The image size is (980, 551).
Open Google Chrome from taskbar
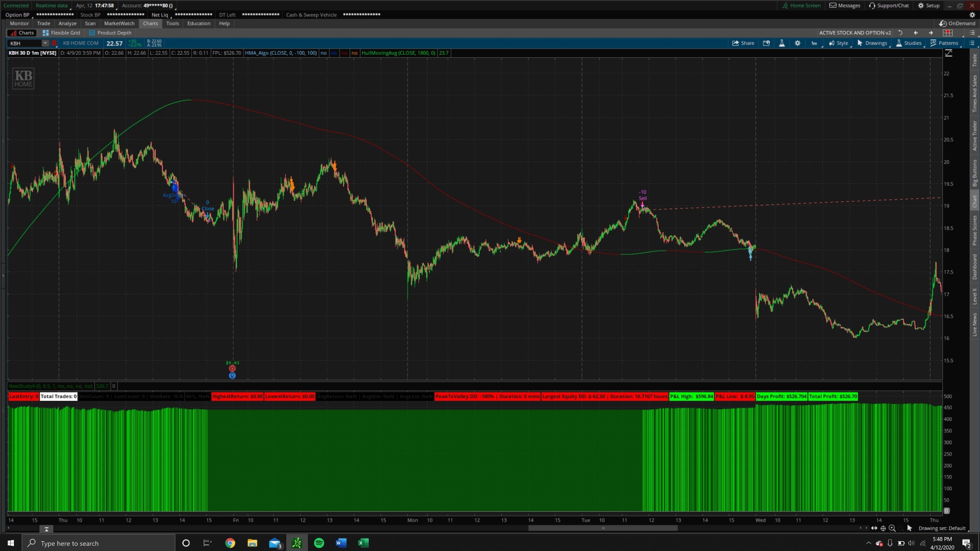(230, 543)
